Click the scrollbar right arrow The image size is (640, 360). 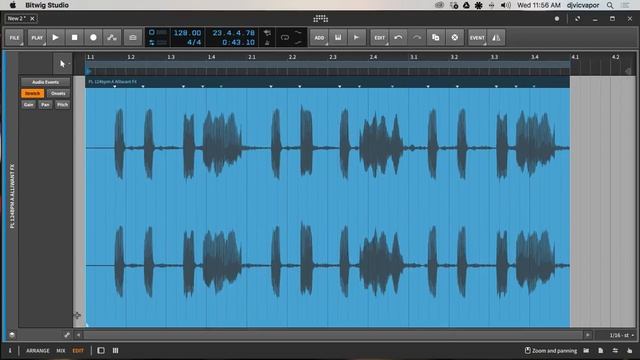pyautogui.click(x=587, y=335)
